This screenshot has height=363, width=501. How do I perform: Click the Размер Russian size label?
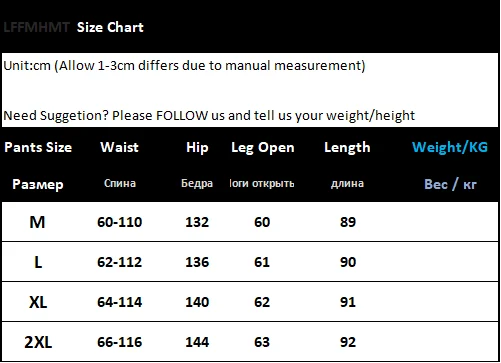click(x=38, y=184)
